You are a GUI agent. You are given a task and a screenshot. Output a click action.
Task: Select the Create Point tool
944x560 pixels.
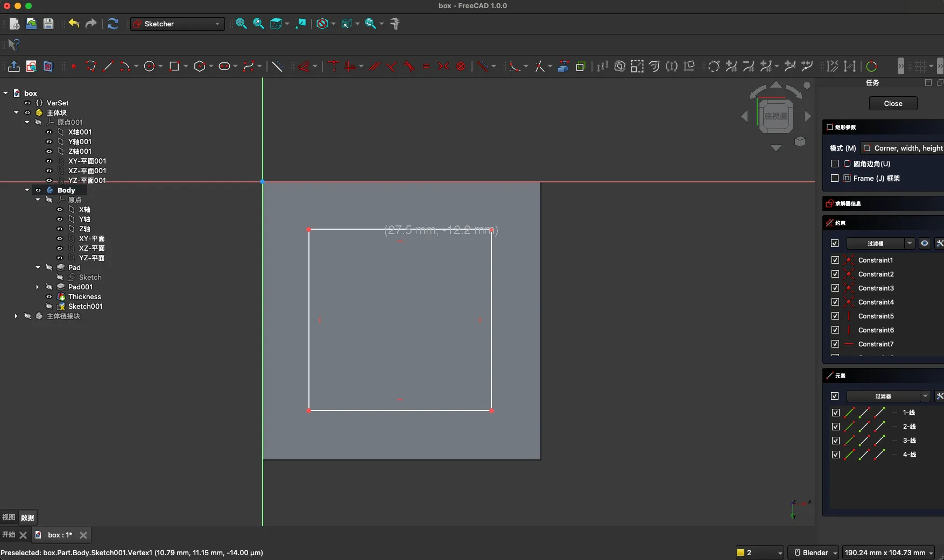(x=74, y=66)
